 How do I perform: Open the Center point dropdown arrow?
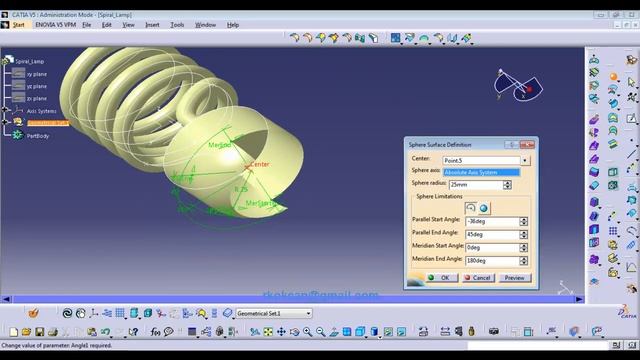(525, 160)
